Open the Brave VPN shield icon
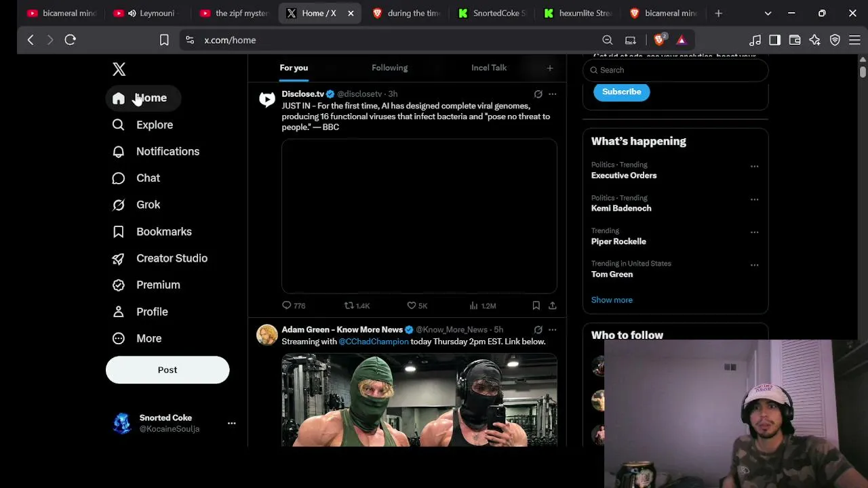Image resolution: width=868 pixels, height=488 pixels. click(x=835, y=40)
